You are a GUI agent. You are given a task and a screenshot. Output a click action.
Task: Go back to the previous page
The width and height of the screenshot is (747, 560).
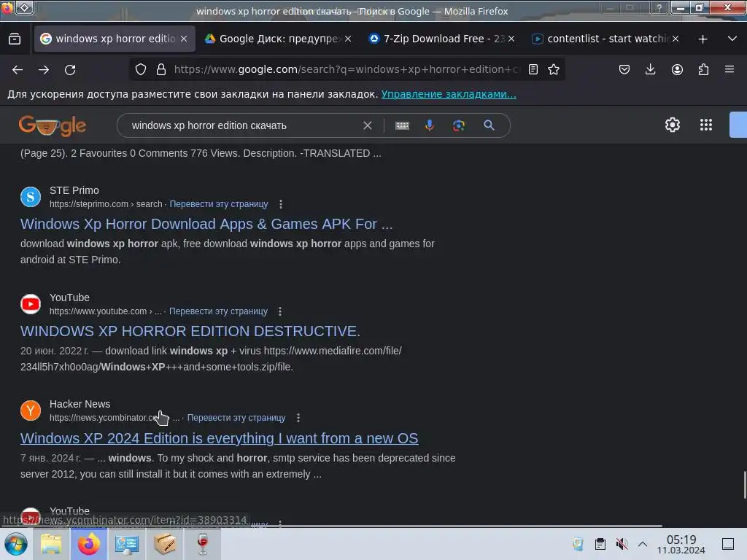click(18, 69)
